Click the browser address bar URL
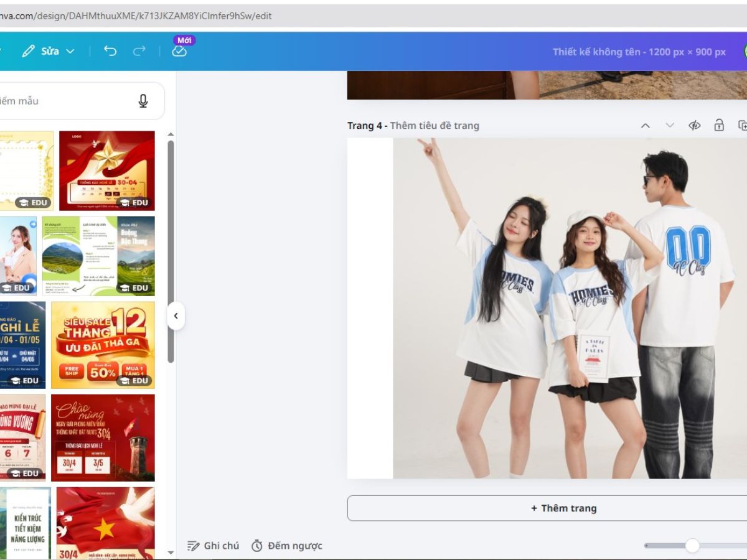Viewport: 747px width, 560px height. point(136,16)
